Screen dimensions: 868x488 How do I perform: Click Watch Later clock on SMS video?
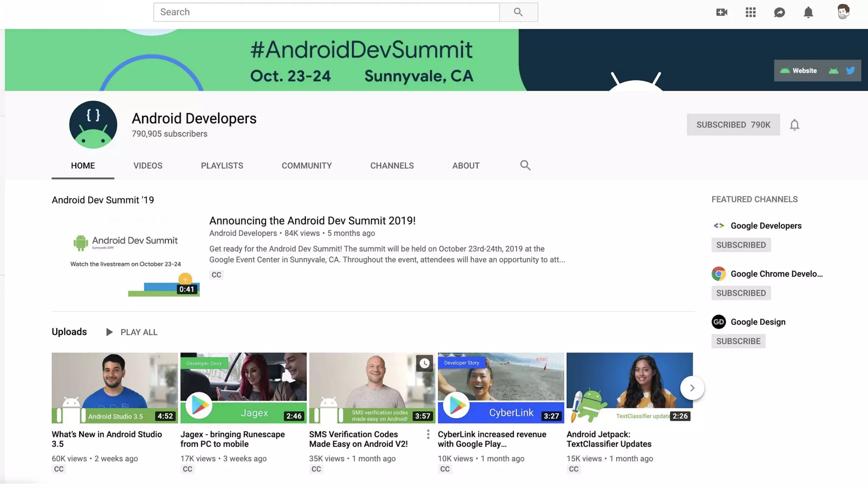tap(424, 363)
